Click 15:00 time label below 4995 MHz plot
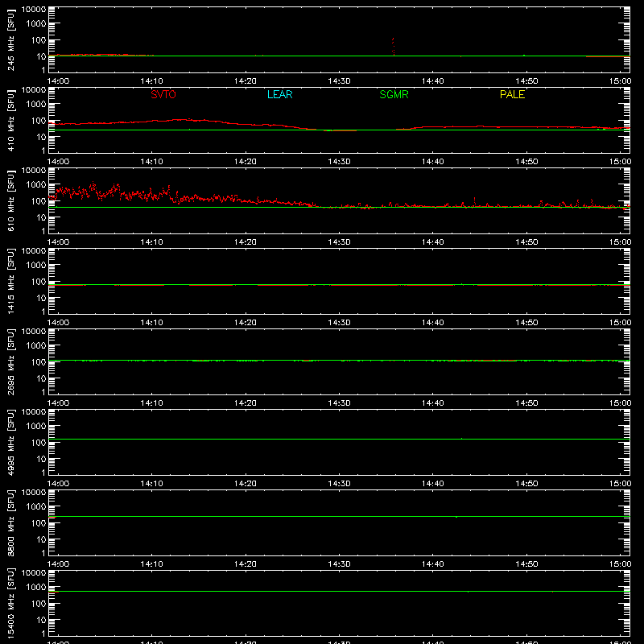The image size is (644, 644). [620, 484]
